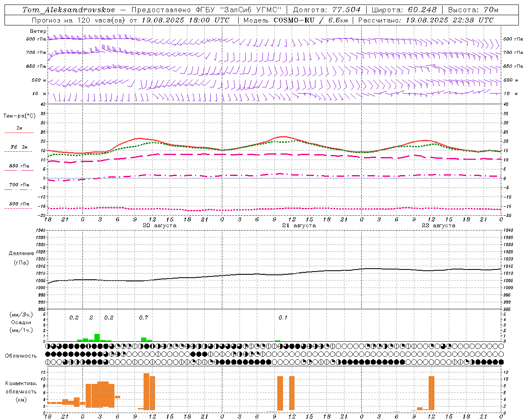This screenshot has height=420, width=525.
Task: Click the computed time 19.08.2025 22:38 UTC
Action: coord(450,20)
